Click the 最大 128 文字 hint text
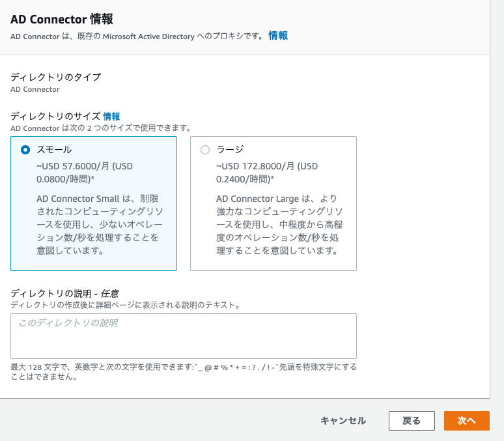The image size is (504, 441). 184,371
